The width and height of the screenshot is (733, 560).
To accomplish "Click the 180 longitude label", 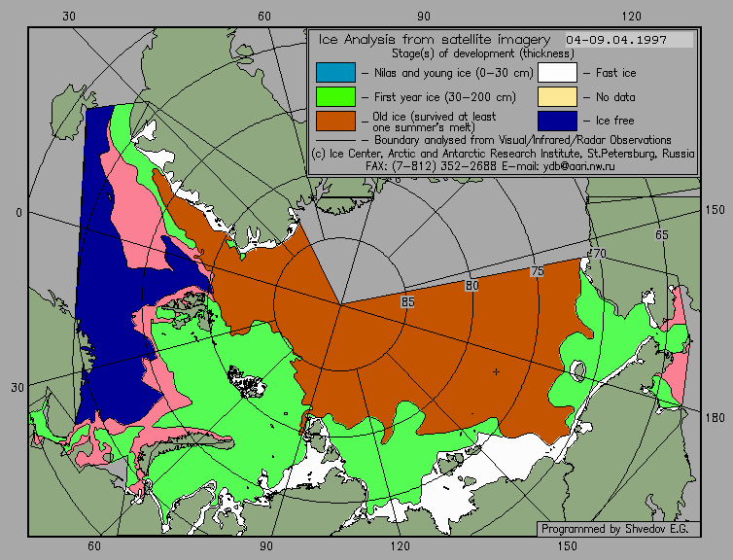I will pos(715,417).
